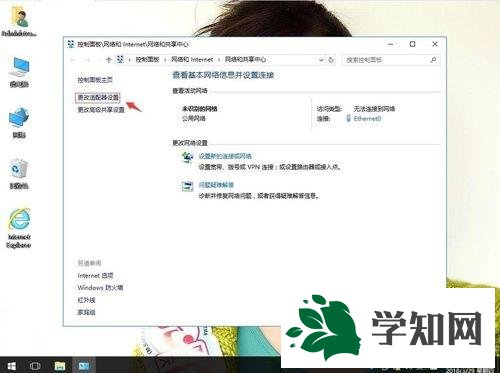
Task: Click the 公用网络 network type text
Action: (194, 118)
